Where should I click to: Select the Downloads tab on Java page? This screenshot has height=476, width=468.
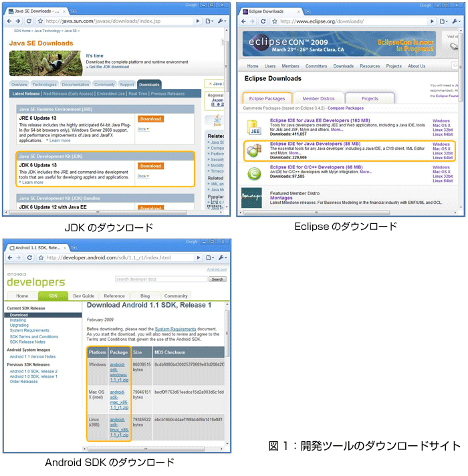tap(149, 85)
